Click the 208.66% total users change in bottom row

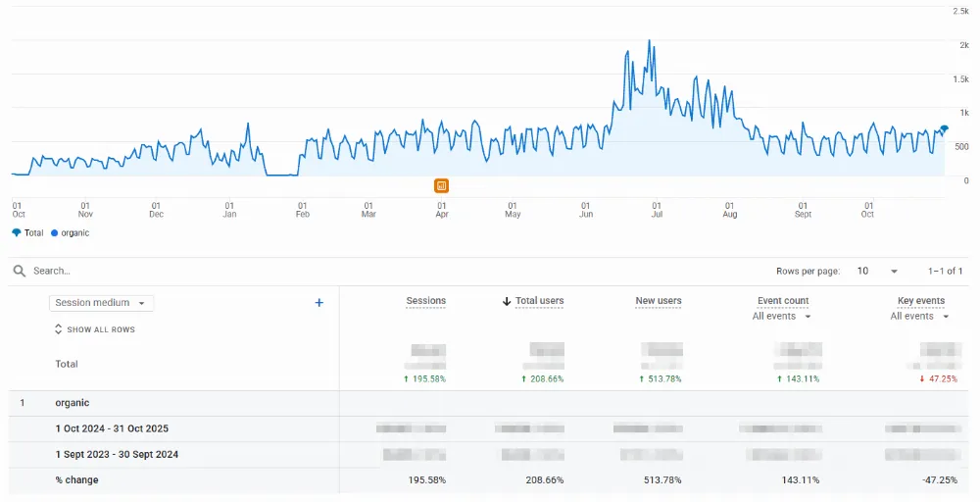point(544,480)
